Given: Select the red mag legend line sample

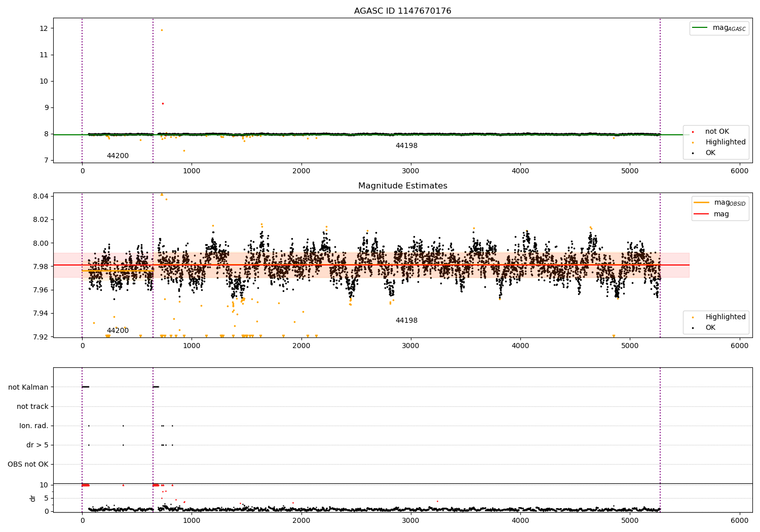Looking at the screenshot, I should (702, 214).
